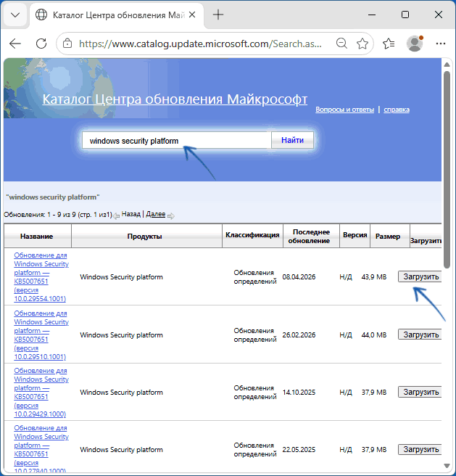Click the vertical scrollbar thumb
The height and width of the screenshot is (476, 456).
pyautogui.click(x=447, y=170)
